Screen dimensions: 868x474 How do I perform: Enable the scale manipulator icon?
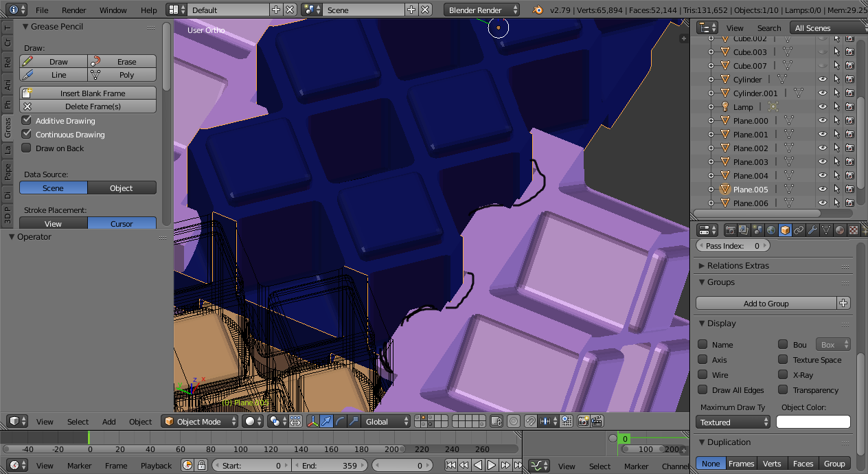[354, 422]
